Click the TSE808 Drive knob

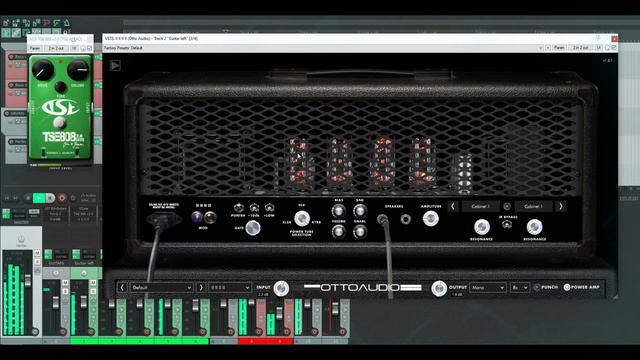click(x=42, y=70)
